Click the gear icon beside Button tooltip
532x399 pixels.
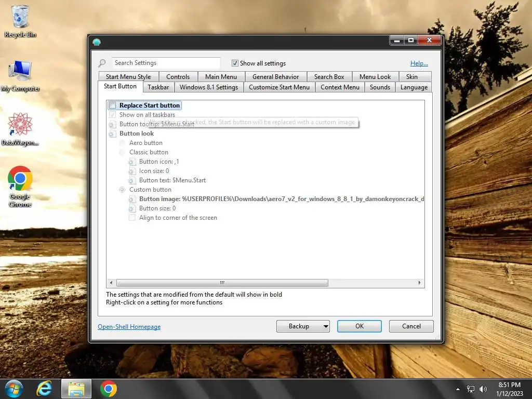tap(112, 125)
